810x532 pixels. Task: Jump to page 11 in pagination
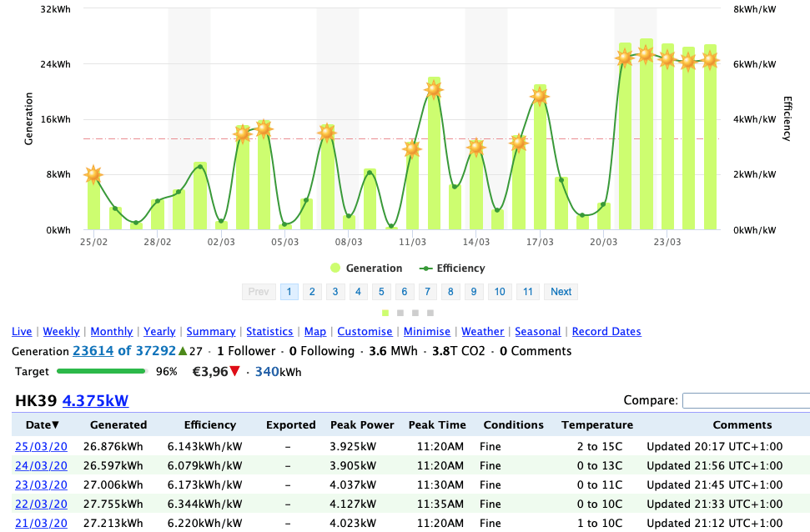tap(527, 291)
